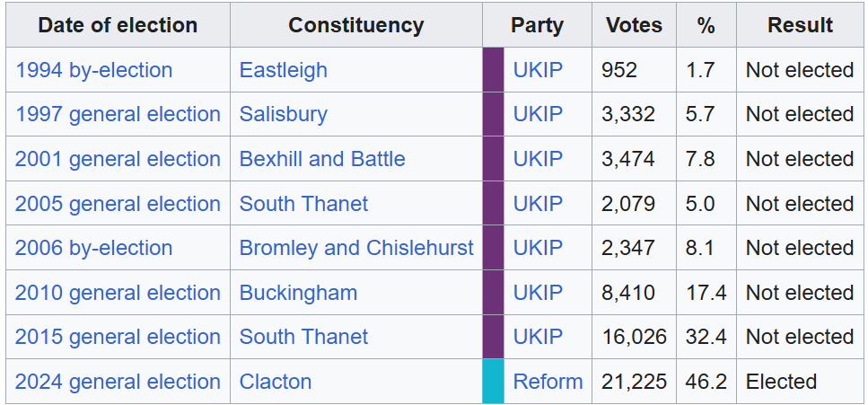Image resolution: width=868 pixels, height=405 pixels.
Task: Click the UKIP link in the Eastleigh row
Action: [x=538, y=70]
